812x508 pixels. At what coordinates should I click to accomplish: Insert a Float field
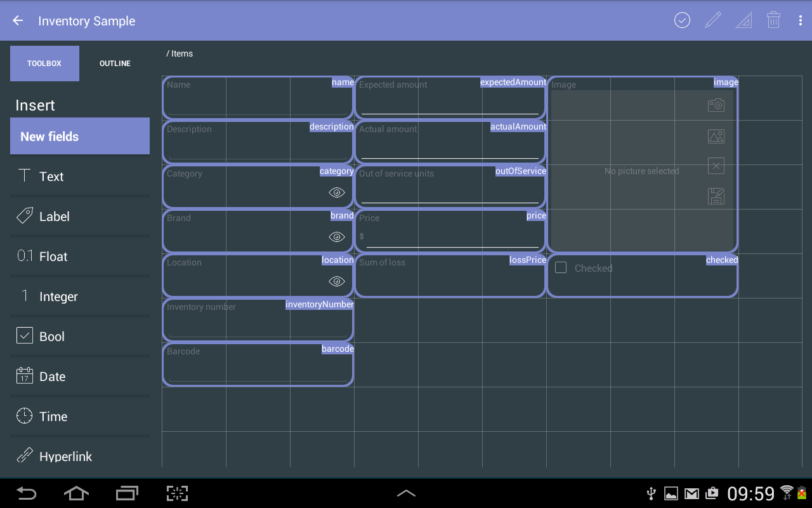80,256
